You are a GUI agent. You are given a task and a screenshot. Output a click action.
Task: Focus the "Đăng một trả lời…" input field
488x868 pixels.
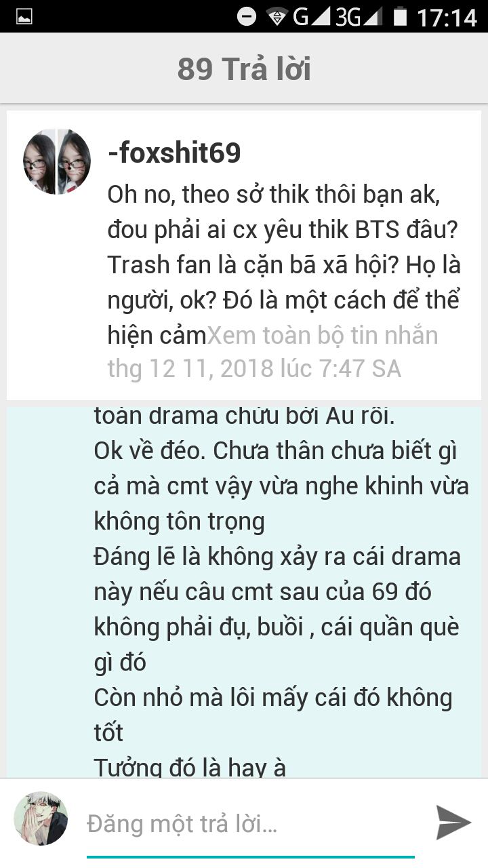pyautogui.click(x=250, y=824)
